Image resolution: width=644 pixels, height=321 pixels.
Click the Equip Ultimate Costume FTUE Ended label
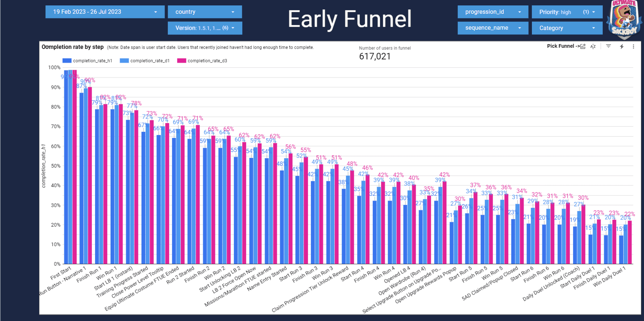[142, 289]
